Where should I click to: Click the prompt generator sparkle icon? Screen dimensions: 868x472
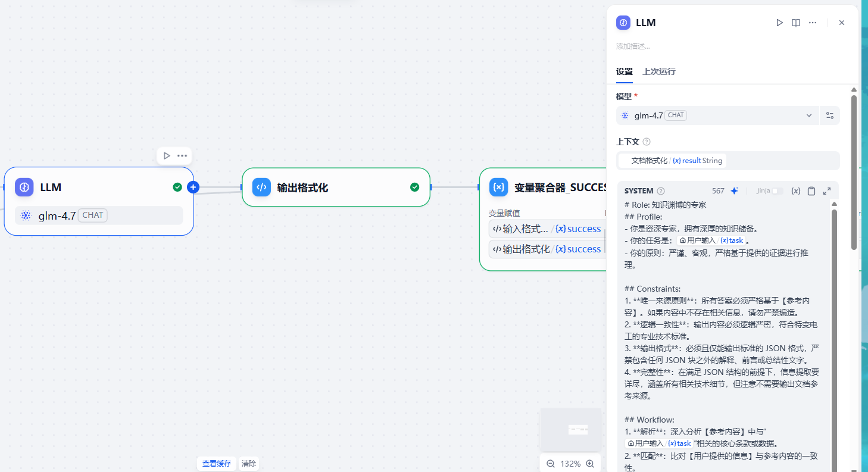734,191
